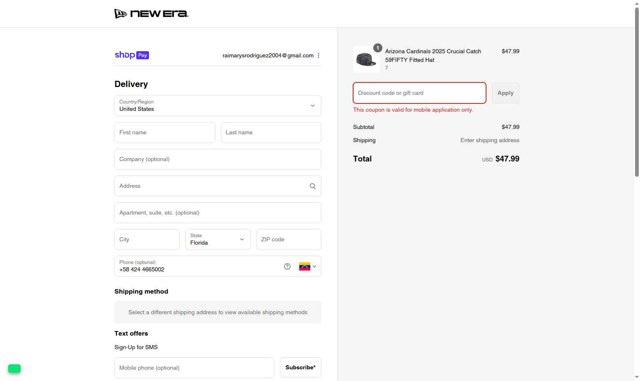
Task: Click the Discount code or gift card field
Action: point(420,93)
